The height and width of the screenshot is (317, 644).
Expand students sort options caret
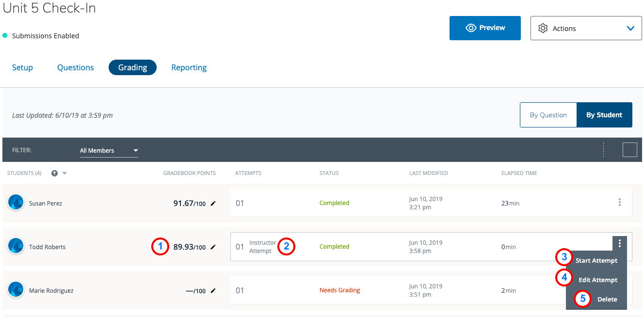tap(64, 174)
